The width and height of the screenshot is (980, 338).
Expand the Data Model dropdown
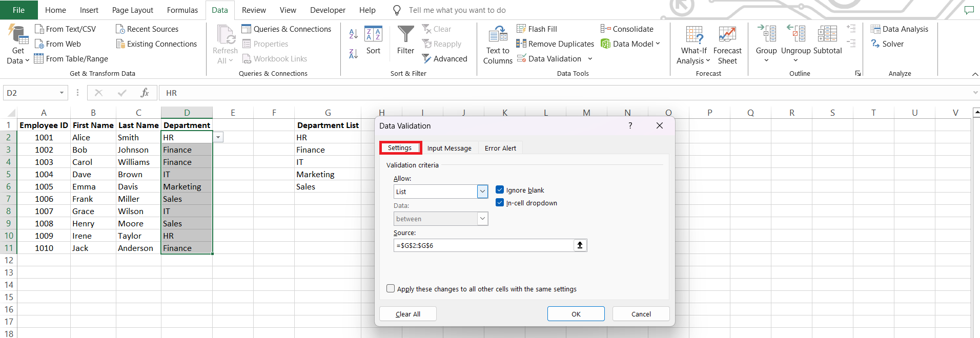tap(658, 44)
